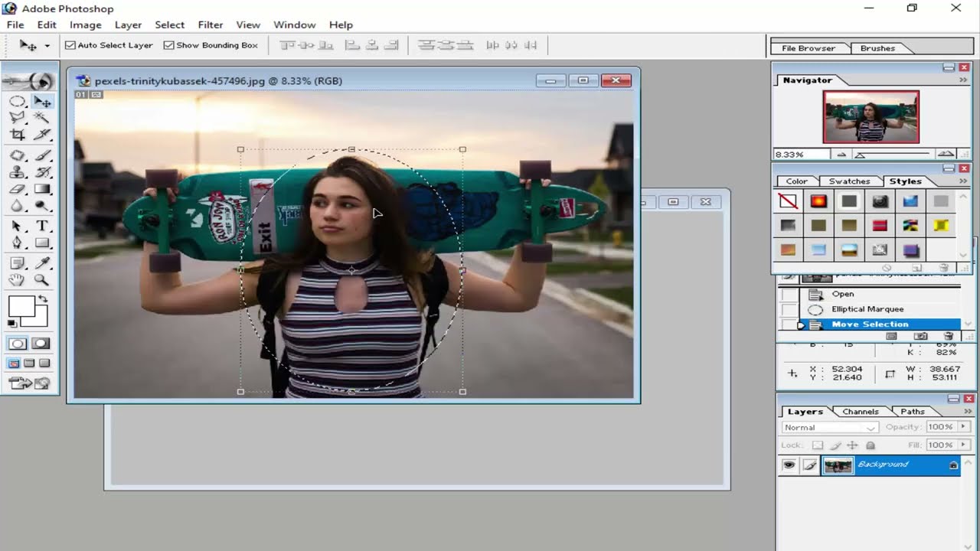Select the Zoom magnifier tool
980x551 pixels.
[42, 280]
